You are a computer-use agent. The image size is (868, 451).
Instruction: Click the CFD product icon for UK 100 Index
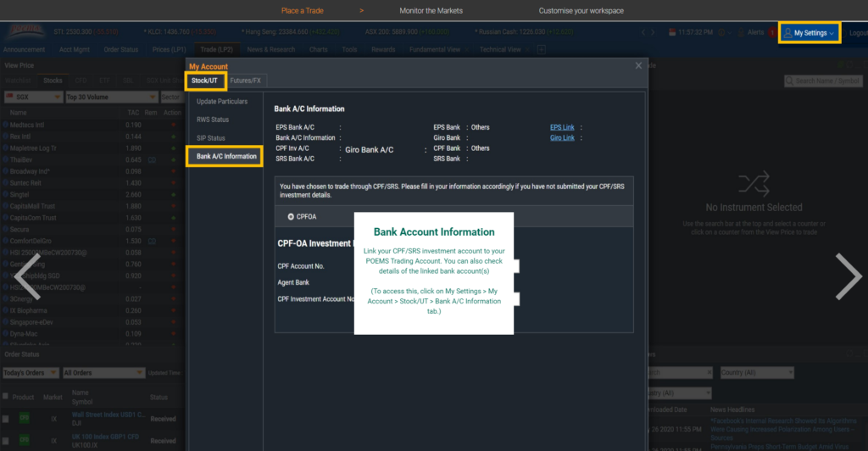[x=25, y=441]
